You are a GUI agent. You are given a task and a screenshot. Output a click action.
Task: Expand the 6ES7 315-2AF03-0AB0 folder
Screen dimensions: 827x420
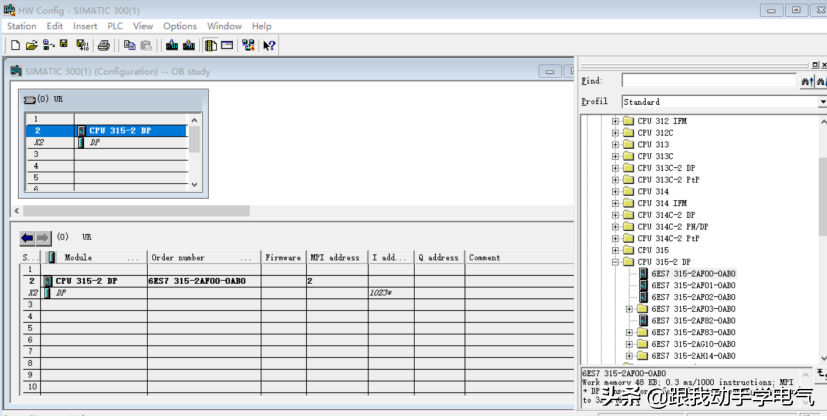(629, 309)
